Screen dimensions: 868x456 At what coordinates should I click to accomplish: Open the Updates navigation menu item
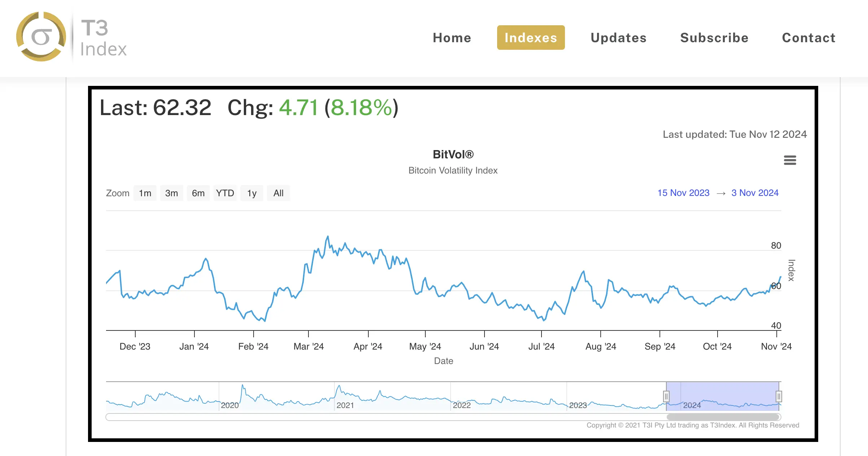tap(618, 38)
